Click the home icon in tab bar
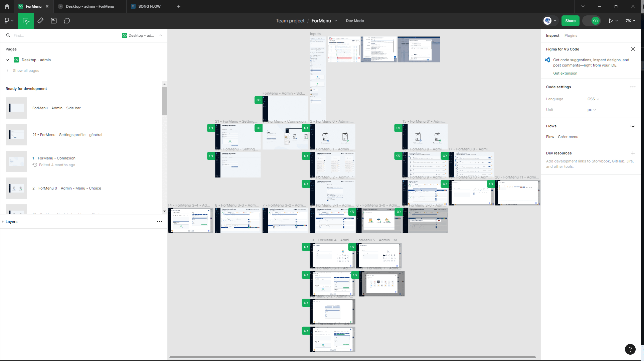Image resolution: width=644 pixels, height=361 pixels. click(7, 6)
